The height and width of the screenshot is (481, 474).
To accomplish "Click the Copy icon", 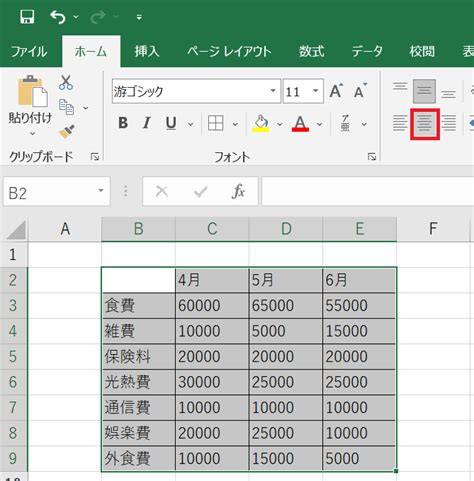I will [x=66, y=107].
